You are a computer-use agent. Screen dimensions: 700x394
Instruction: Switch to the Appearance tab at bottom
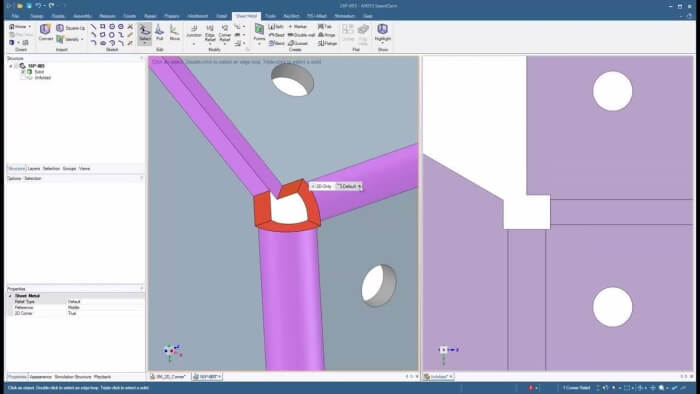[40, 377]
